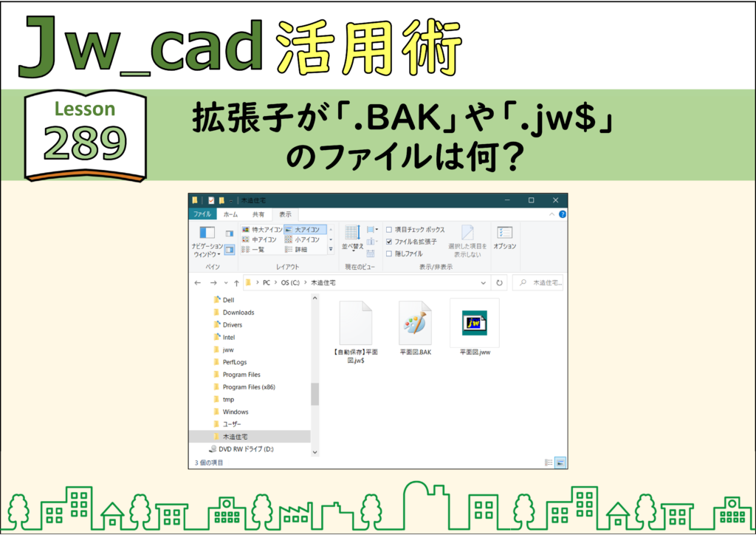
Task: Click the properties icon in title bar
Action: [x=211, y=200]
